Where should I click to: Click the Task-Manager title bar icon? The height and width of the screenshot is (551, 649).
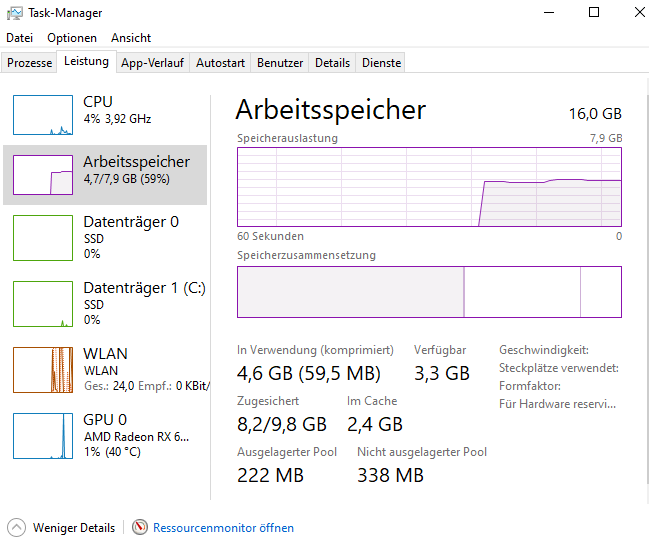click(15, 13)
